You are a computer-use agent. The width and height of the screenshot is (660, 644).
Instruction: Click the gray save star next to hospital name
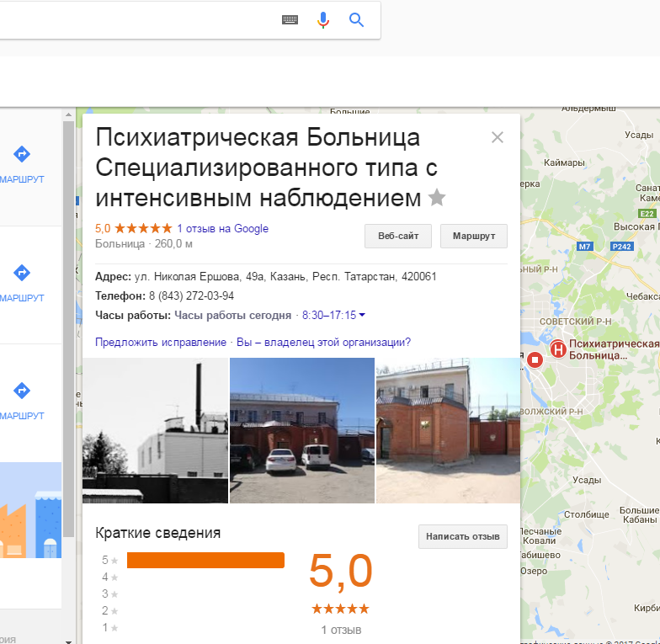coord(436,197)
